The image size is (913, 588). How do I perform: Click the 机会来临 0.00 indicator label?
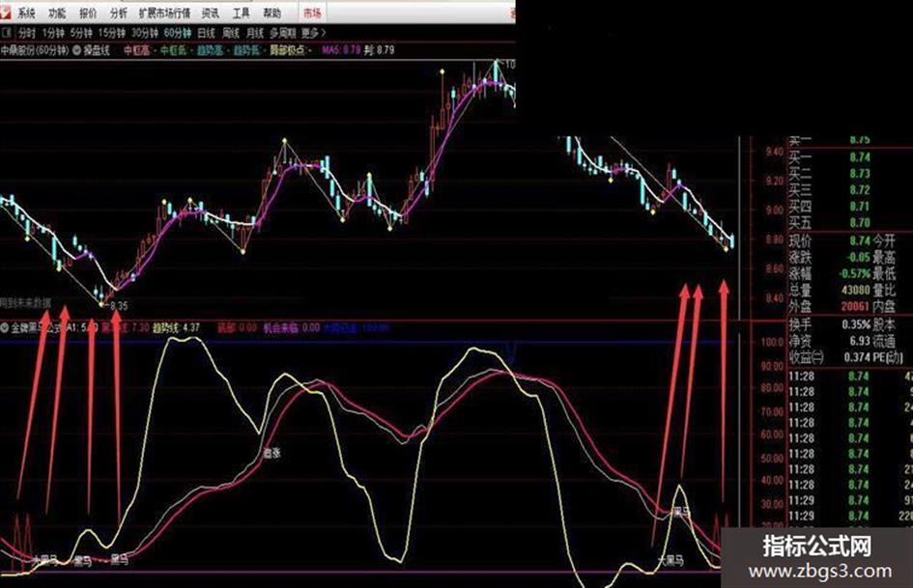292,327
